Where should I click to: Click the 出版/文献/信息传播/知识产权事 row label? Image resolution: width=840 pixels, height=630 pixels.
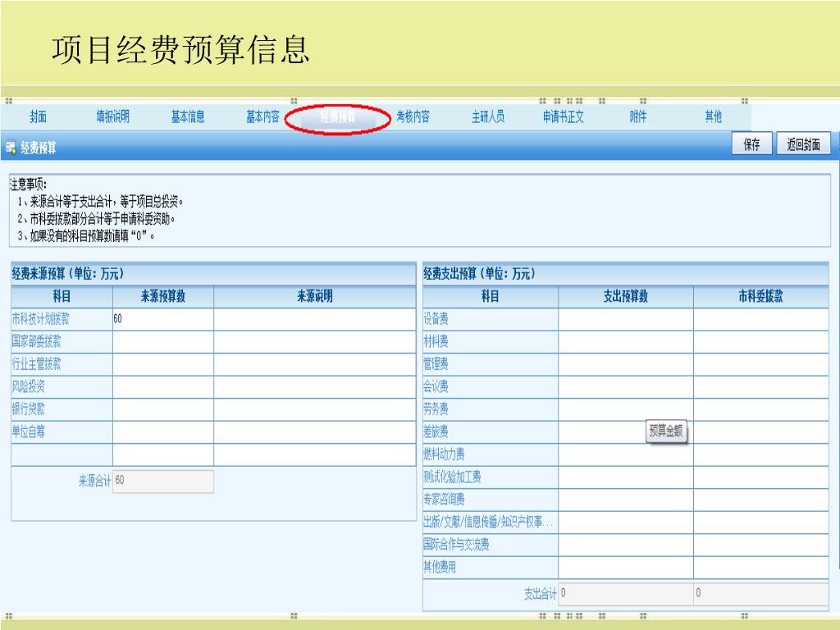pyautogui.click(x=488, y=522)
